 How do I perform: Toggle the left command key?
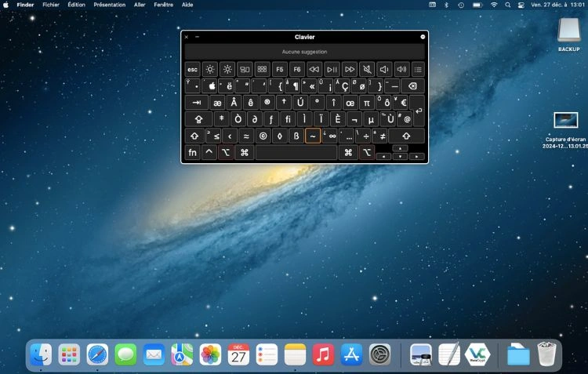245,152
